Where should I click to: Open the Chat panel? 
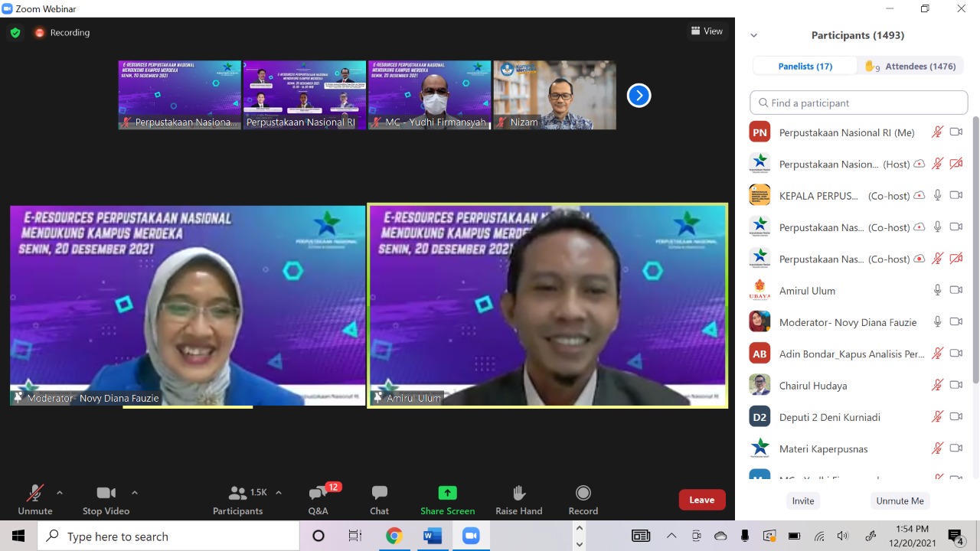coord(380,500)
